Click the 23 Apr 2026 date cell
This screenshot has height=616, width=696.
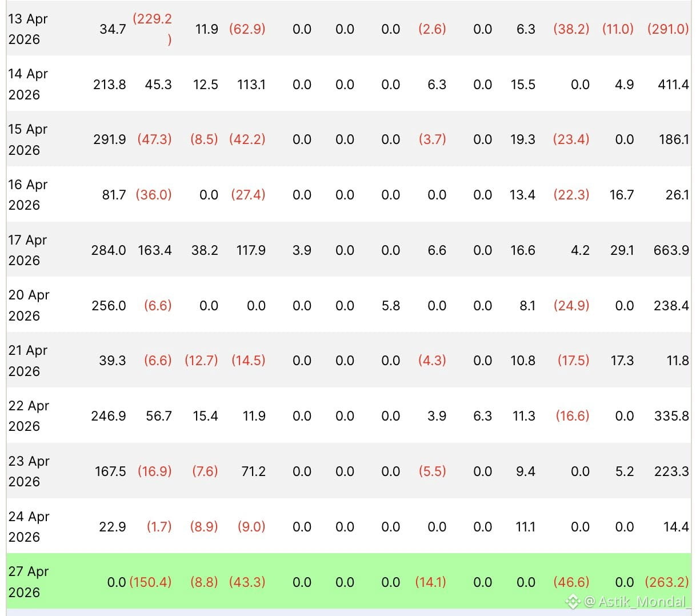coord(29,471)
